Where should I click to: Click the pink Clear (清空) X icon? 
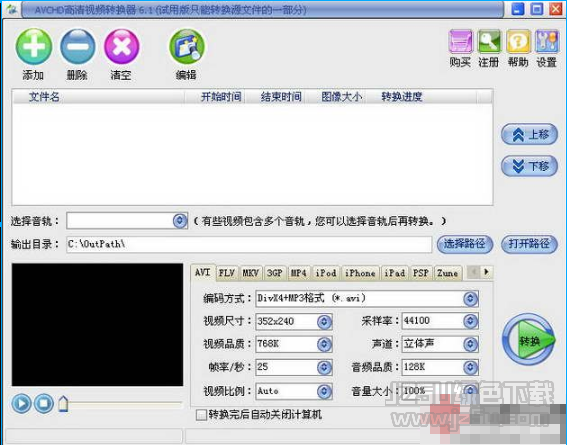pos(121,47)
